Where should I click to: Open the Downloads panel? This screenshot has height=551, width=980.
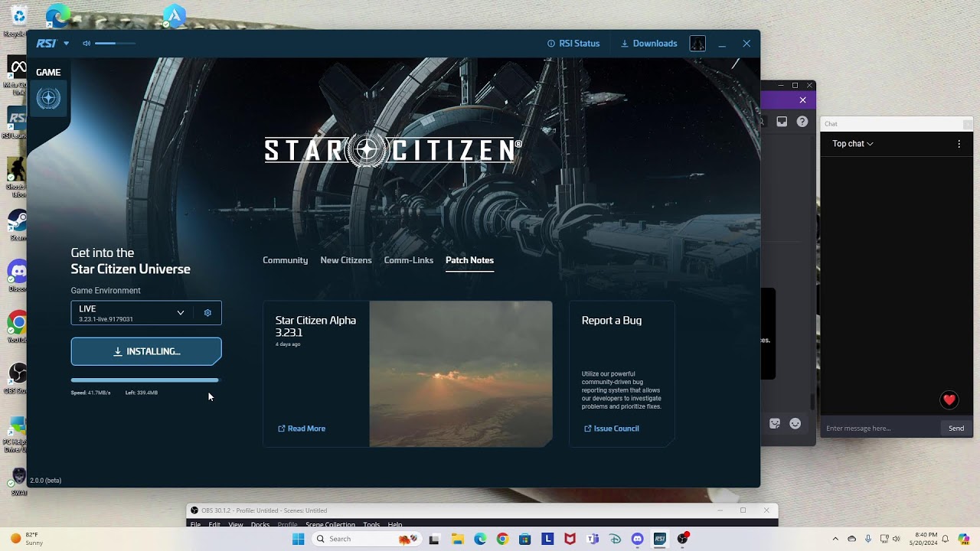(x=648, y=44)
